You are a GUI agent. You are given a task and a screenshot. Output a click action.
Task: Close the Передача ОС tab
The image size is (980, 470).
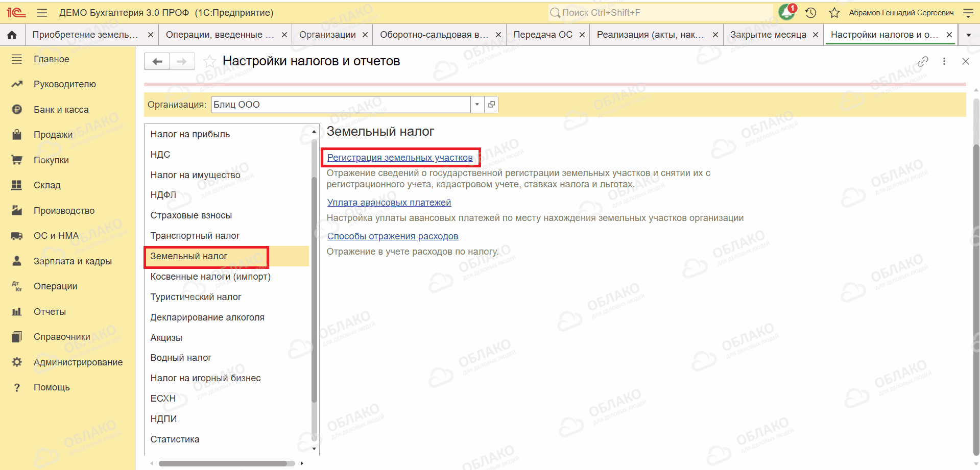pos(582,35)
